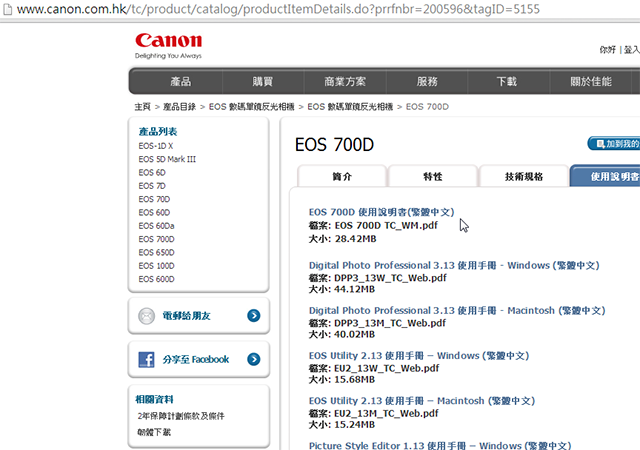Select EOS 700D in product list
640x450 pixels.
point(156,239)
